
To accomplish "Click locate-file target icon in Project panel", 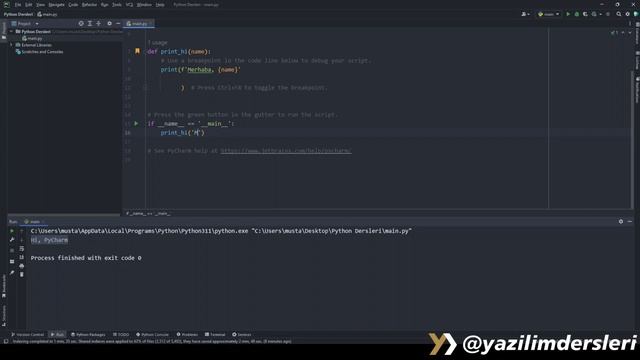I will (x=81, y=24).
